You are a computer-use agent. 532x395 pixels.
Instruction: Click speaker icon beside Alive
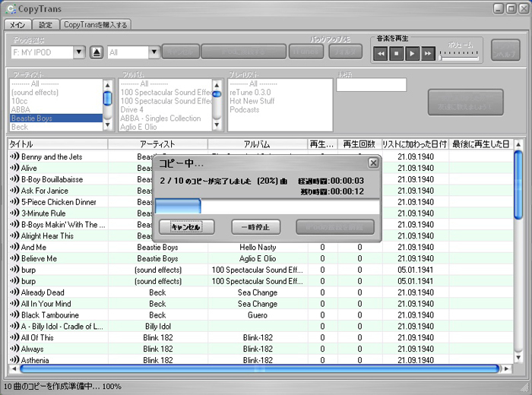(14, 167)
